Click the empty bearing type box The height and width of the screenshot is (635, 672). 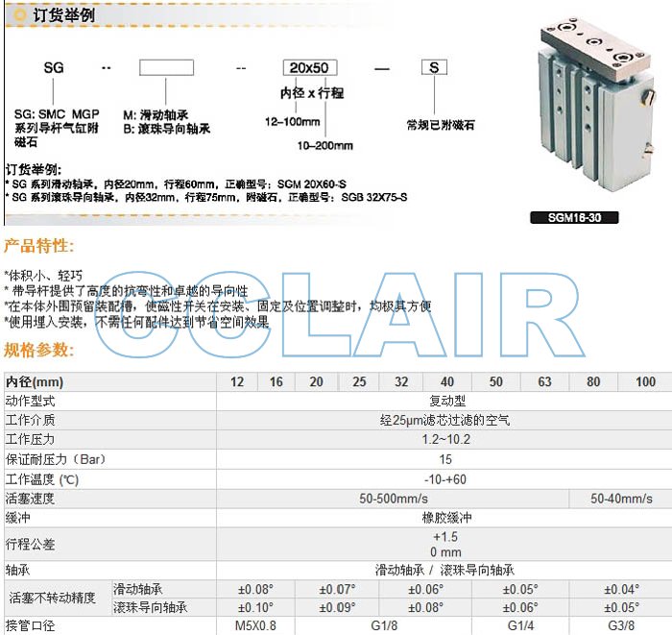pos(166,68)
